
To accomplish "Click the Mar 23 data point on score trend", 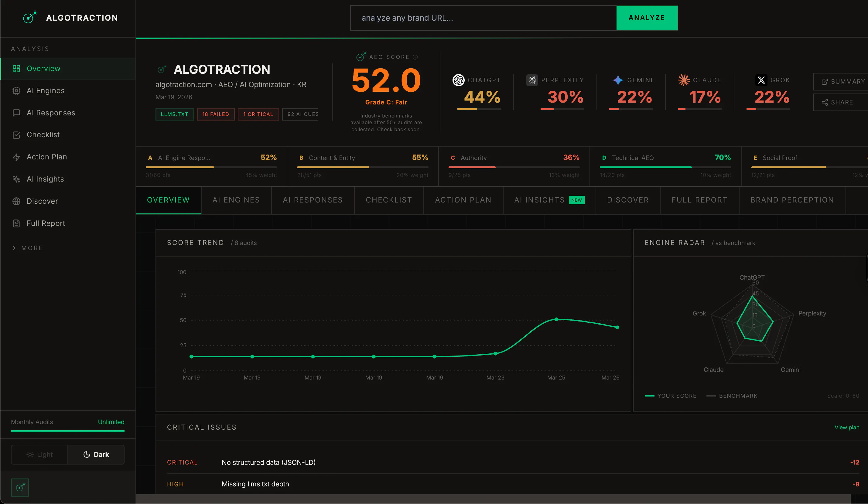I will pos(495,353).
